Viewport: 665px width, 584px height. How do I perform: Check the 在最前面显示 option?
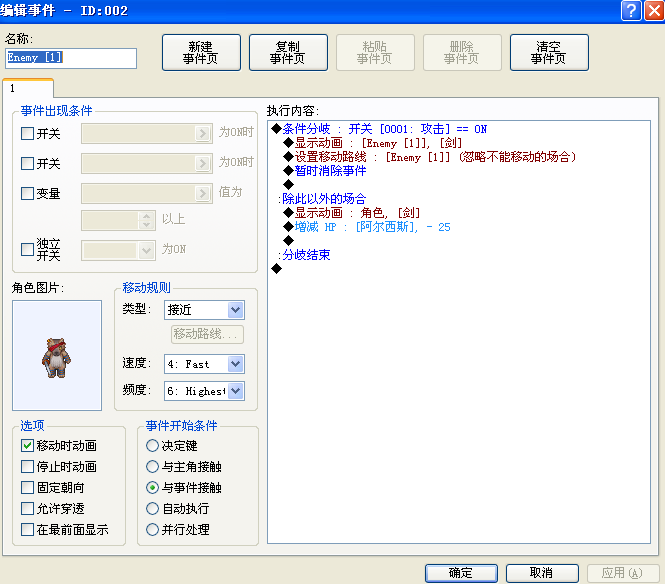coord(28,529)
